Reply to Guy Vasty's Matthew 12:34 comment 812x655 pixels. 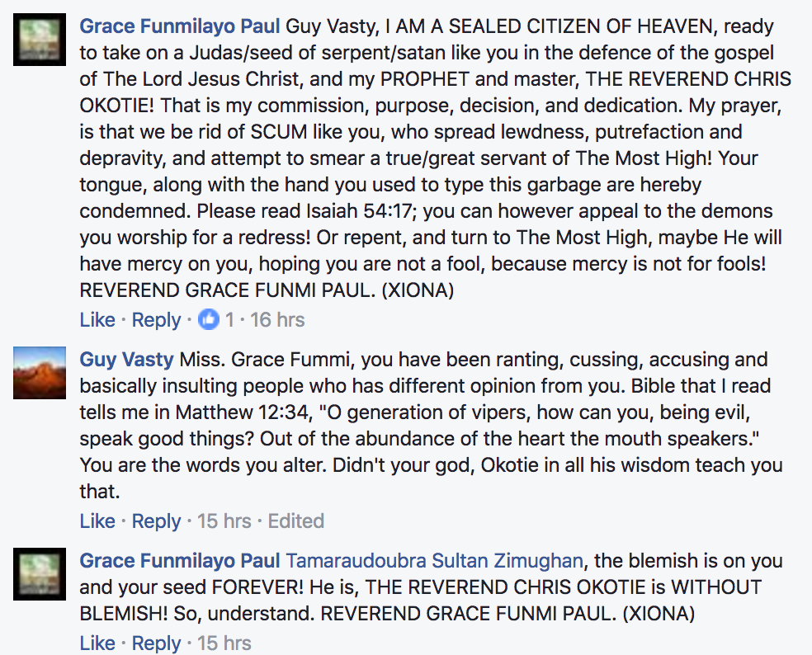[156, 521]
